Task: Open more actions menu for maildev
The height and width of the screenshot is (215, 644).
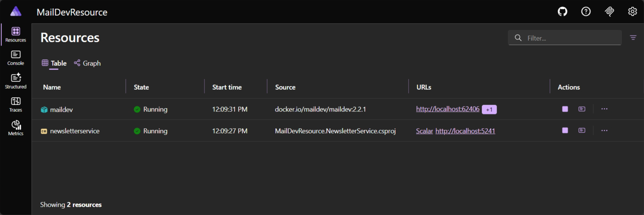Action: pyautogui.click(x=604, y=109)
